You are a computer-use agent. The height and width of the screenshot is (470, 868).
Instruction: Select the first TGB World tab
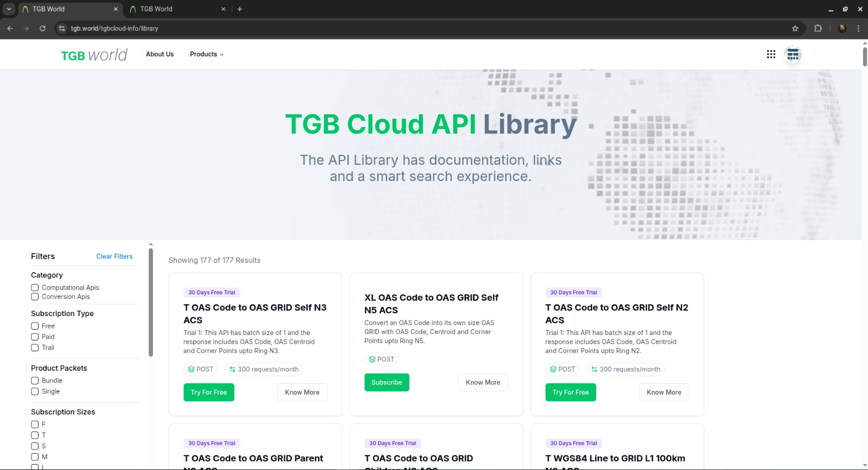click(69, 9)
